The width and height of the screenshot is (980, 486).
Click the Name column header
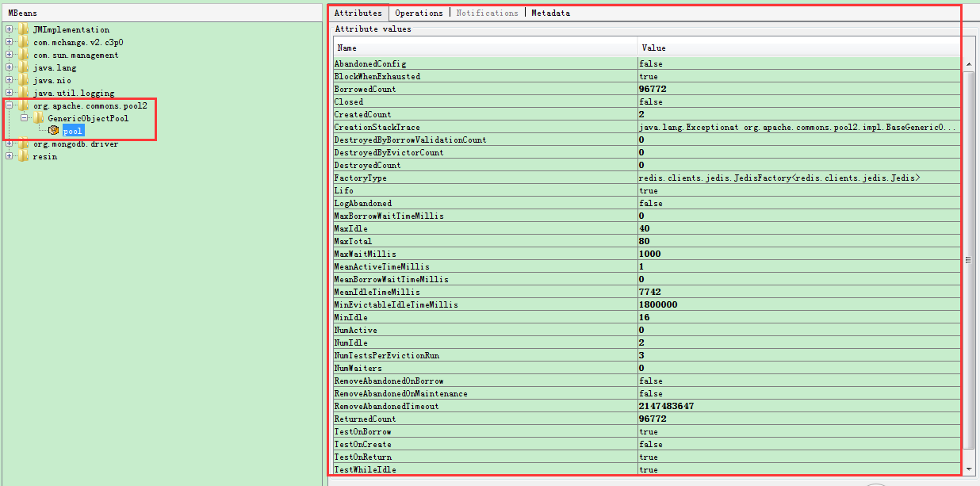click(484, 48)
